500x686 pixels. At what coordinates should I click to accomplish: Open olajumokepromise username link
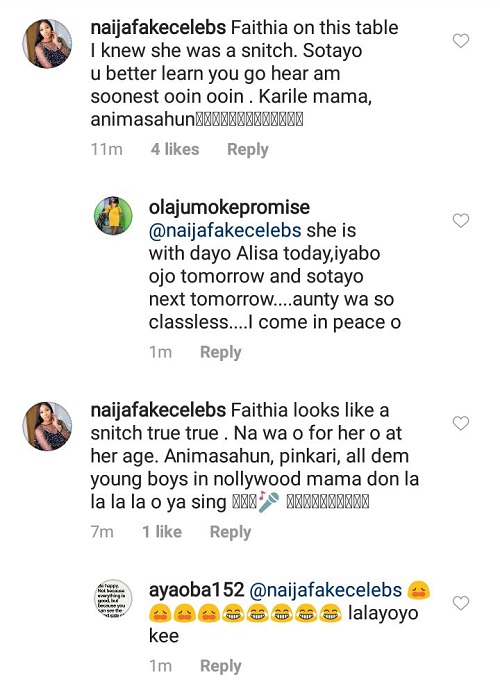[x=229, y=207]
